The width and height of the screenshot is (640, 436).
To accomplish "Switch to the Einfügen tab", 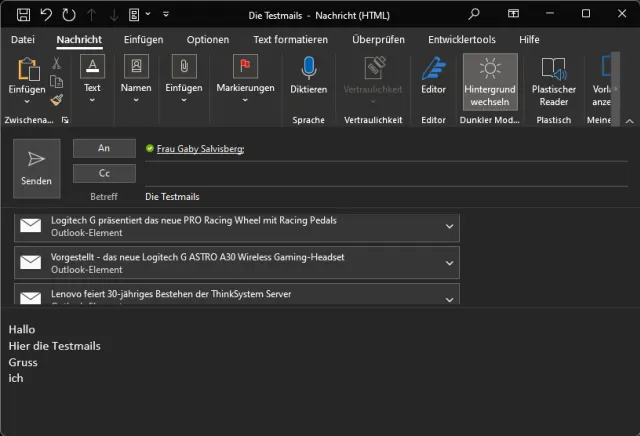I will click(143, 39).
